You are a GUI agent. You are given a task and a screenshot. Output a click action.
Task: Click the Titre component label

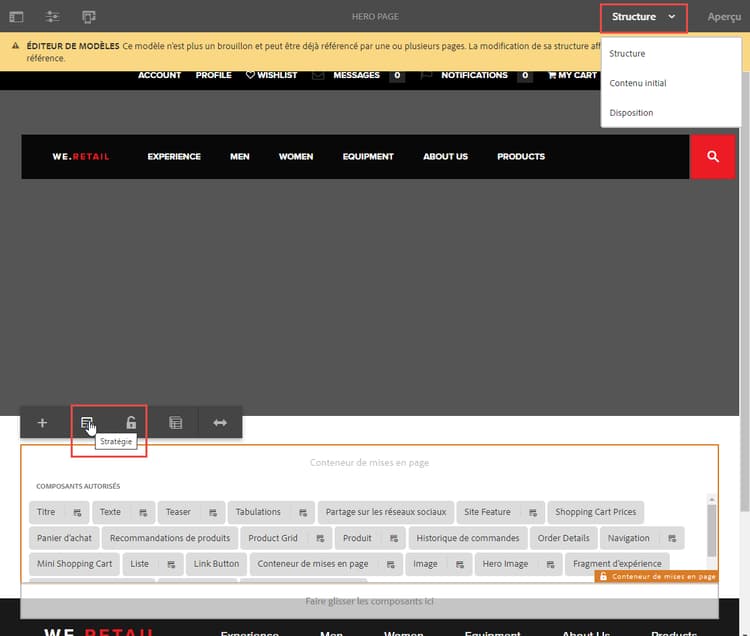click(x=46, y=512)
